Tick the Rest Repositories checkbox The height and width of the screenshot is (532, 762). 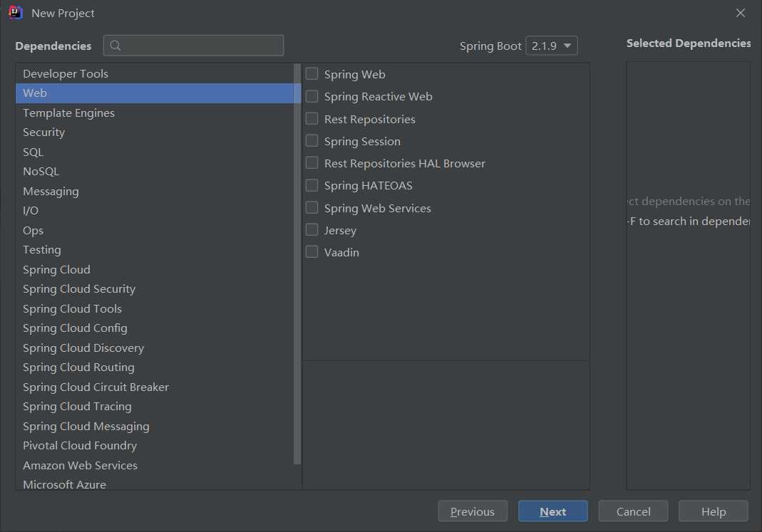[x=312, y=118]
